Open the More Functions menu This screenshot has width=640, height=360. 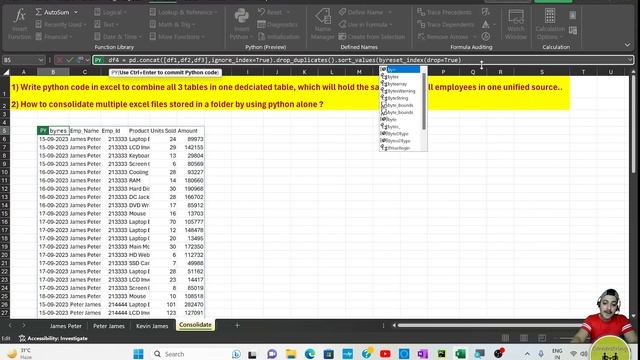click(x=177, y=37)
